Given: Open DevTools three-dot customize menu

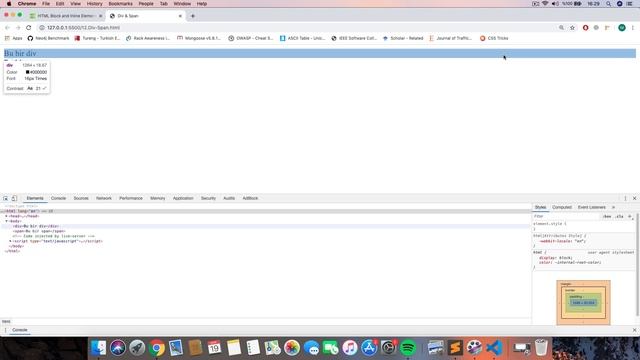Looking at the screenshot, I should tap(625, 198).
